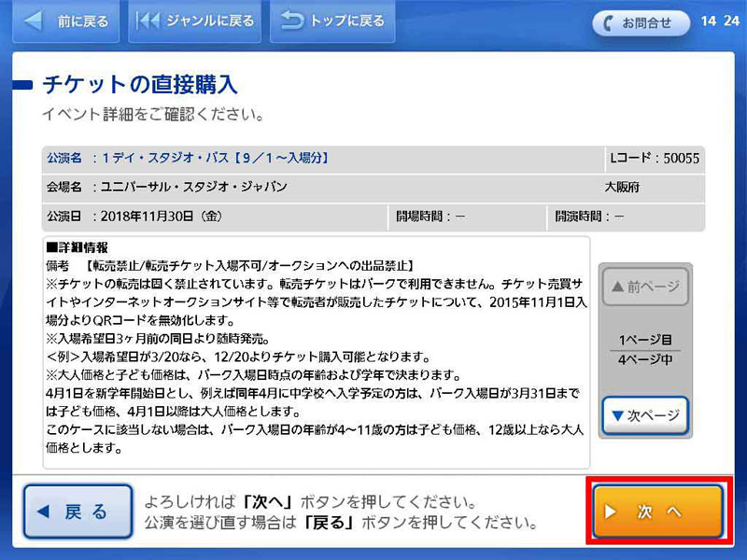
Task: Select the 公演名 1デイ・スタジオ・パス row
Action: coord(322,159)
